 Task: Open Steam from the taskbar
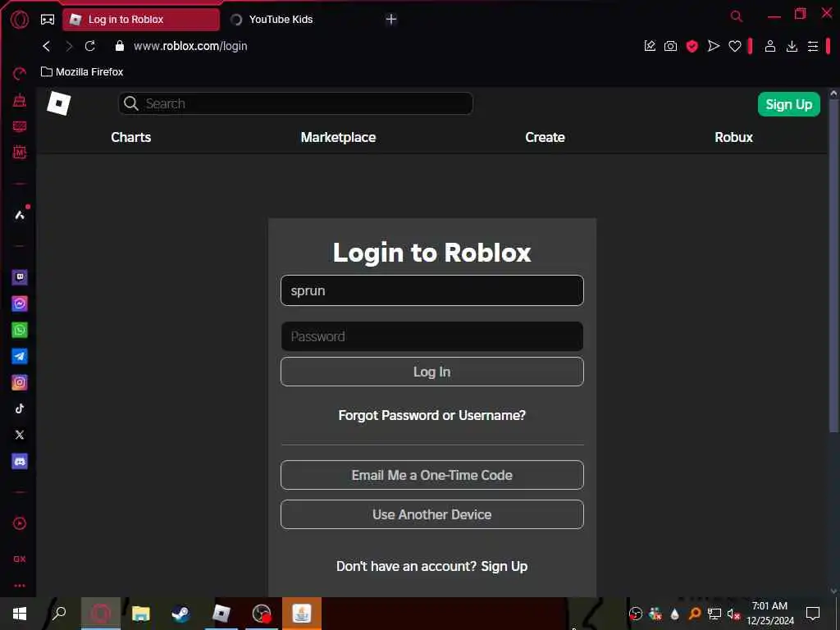pos(180,614)
